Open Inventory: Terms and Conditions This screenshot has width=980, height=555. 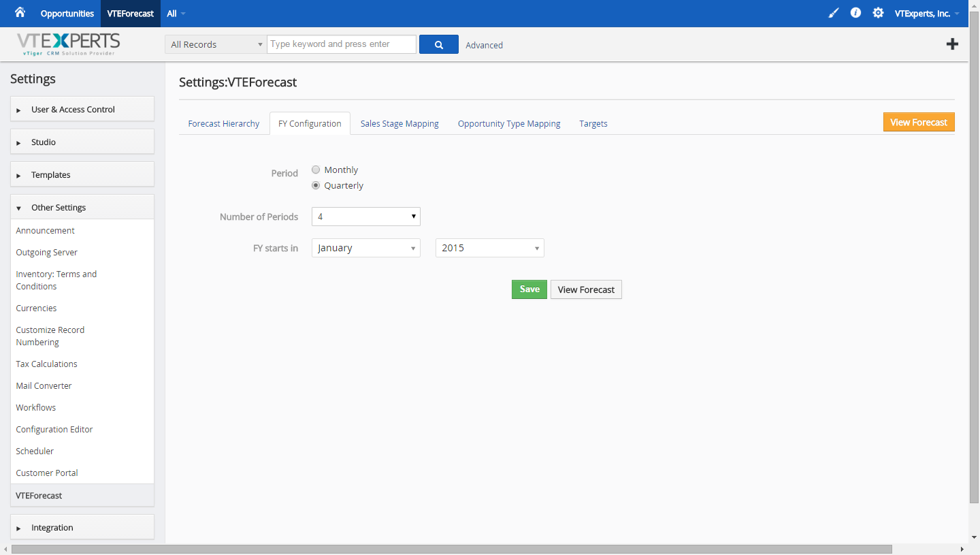coord(56,280)
